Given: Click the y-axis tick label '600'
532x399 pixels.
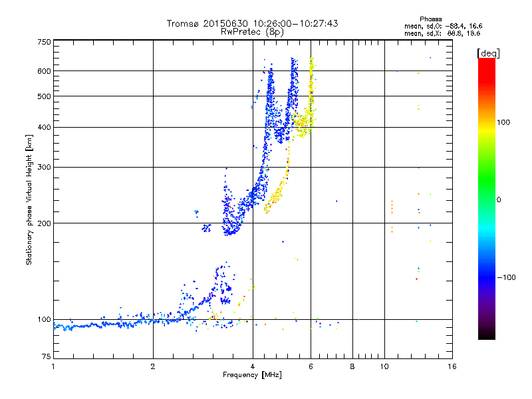Looking at the screenshot, I should (x=44, y=71).
